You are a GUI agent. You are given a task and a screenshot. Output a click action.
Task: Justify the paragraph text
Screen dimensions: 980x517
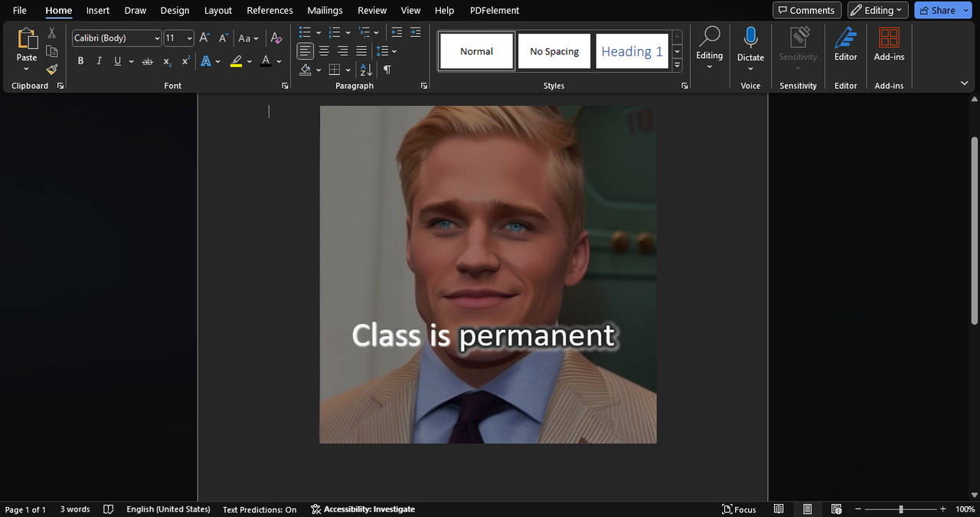361,51
